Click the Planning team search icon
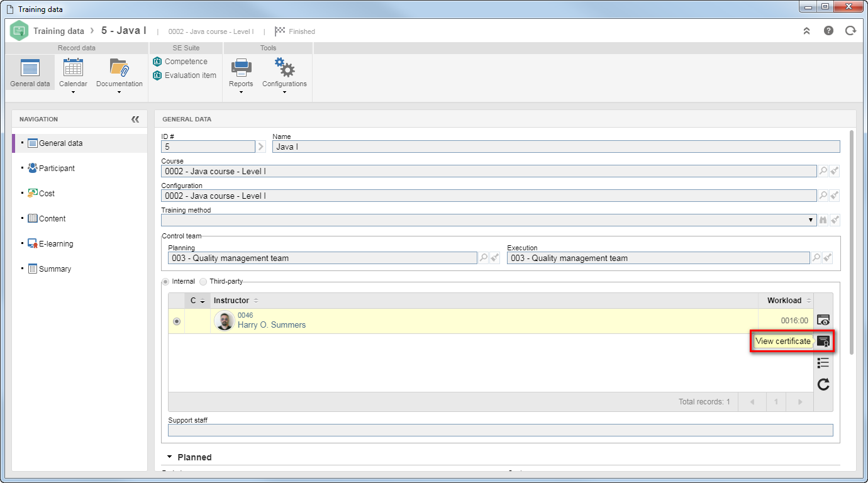The width and height of the screenshot is (868, 483). pos(483,258)
